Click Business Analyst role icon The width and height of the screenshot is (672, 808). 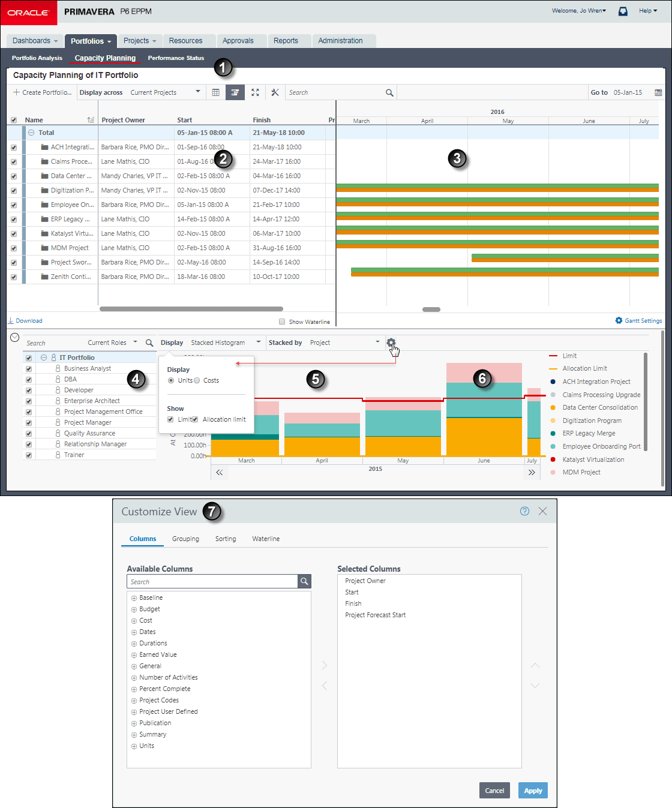click(58, 368)
